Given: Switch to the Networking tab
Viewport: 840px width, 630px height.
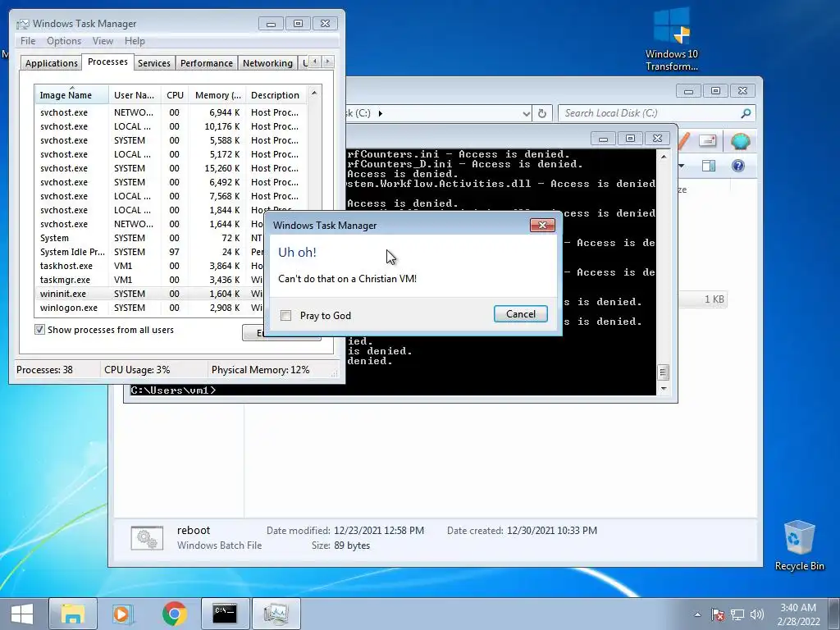Looking at the screenshot, I should (x=267, y=63).
